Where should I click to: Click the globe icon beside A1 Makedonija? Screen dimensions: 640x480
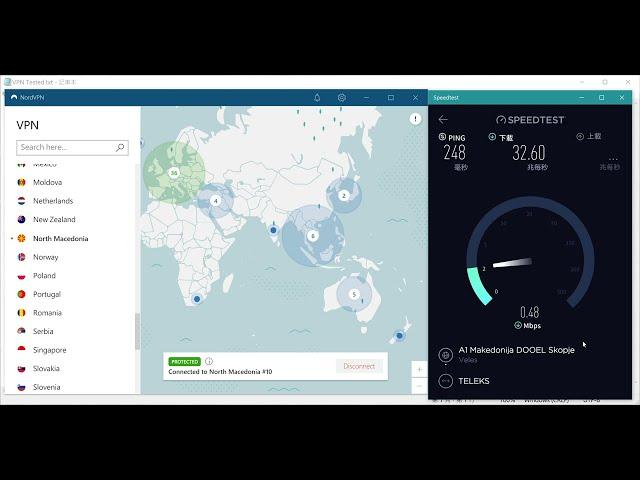446,355
